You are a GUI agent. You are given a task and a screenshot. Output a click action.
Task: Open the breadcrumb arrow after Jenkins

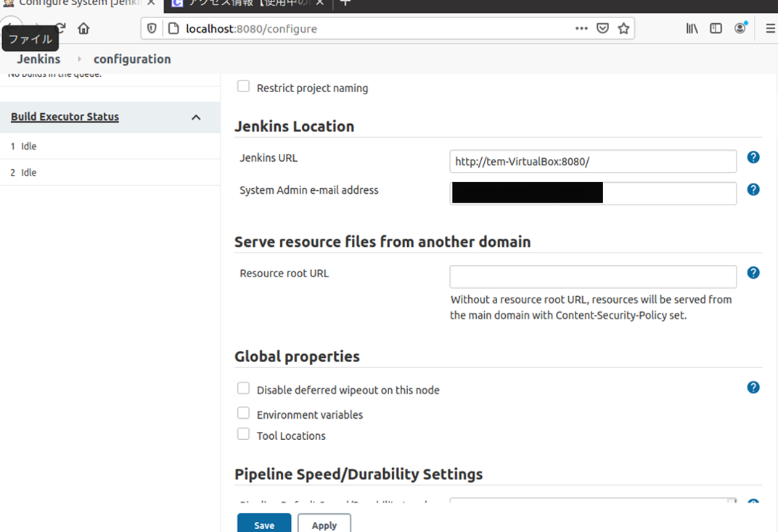[x=79, y=59]
